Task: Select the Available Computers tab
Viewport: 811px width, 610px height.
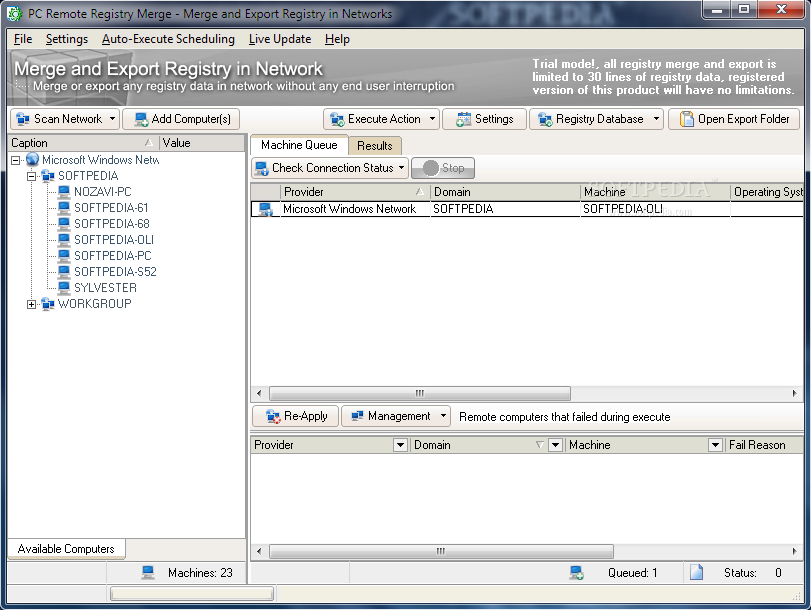Action: (66, 549)
